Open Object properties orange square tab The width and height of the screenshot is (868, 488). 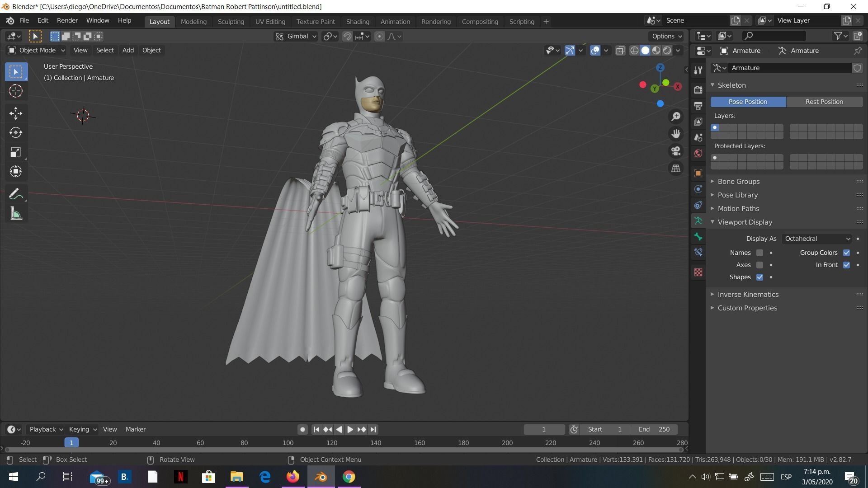(x=698, y=173)
